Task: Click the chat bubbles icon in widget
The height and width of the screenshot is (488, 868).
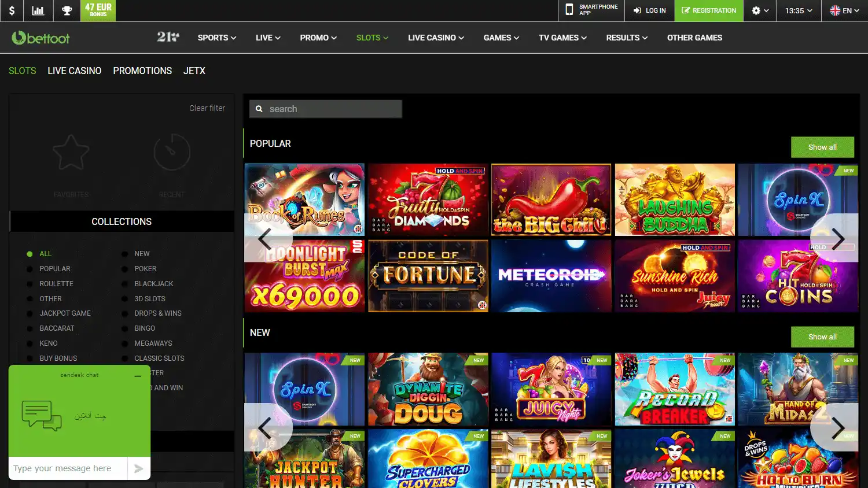Action: 42,416
